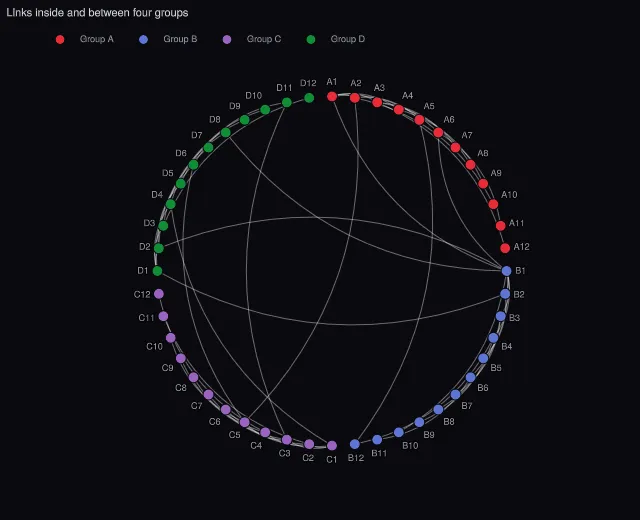Click blue node B7
Screen dimensions: 640x520
point(456,395)
